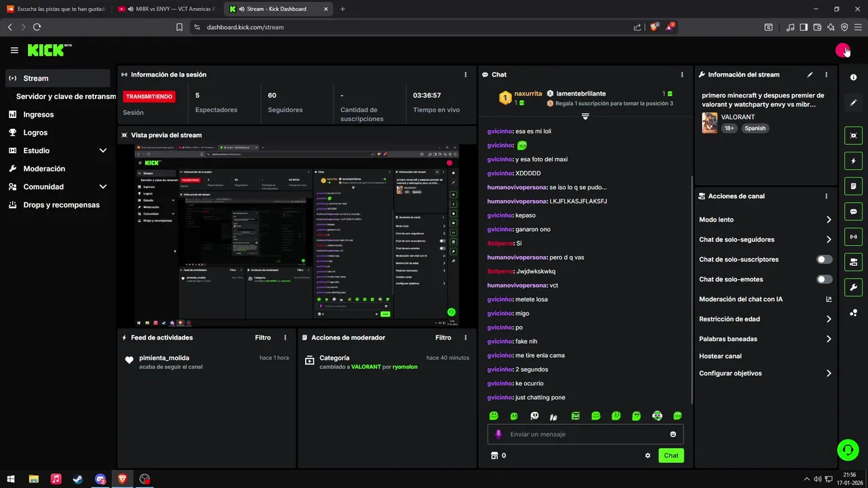Insert the white skull emote
This screenshot has width=868, height=488.
tap(534, 415)
